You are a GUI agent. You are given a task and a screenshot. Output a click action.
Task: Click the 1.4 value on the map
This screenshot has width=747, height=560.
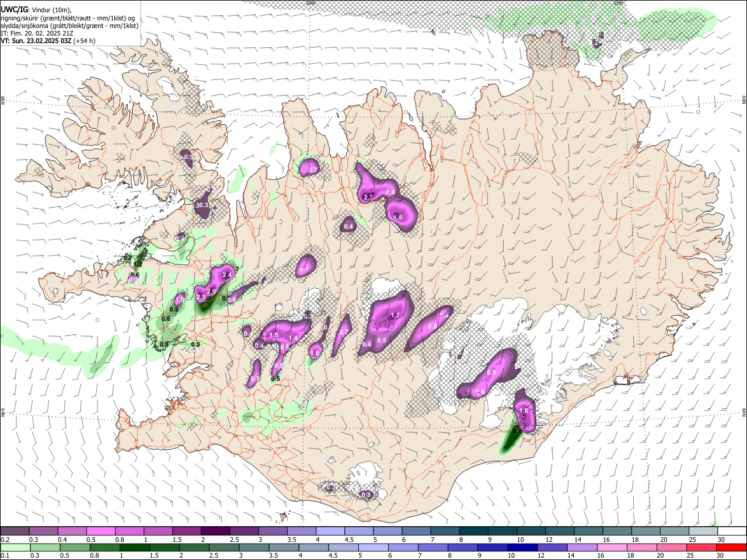(293, 338)
